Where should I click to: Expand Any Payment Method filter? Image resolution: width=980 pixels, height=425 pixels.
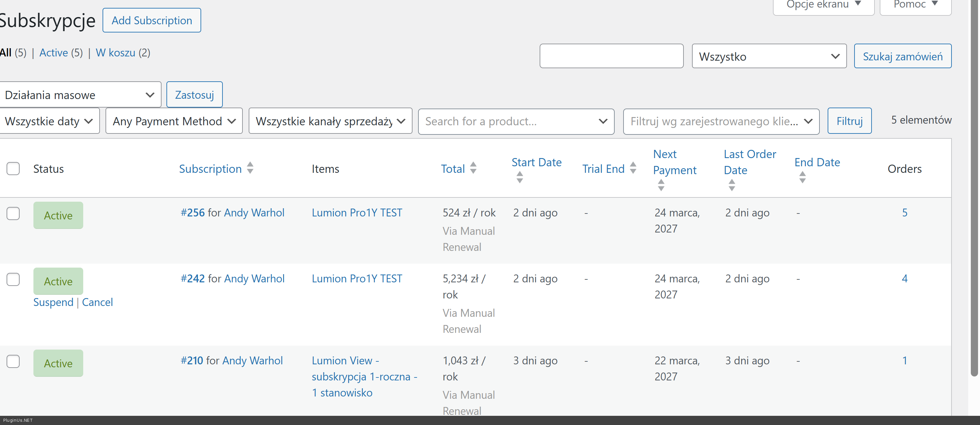[x=174, y=121]
